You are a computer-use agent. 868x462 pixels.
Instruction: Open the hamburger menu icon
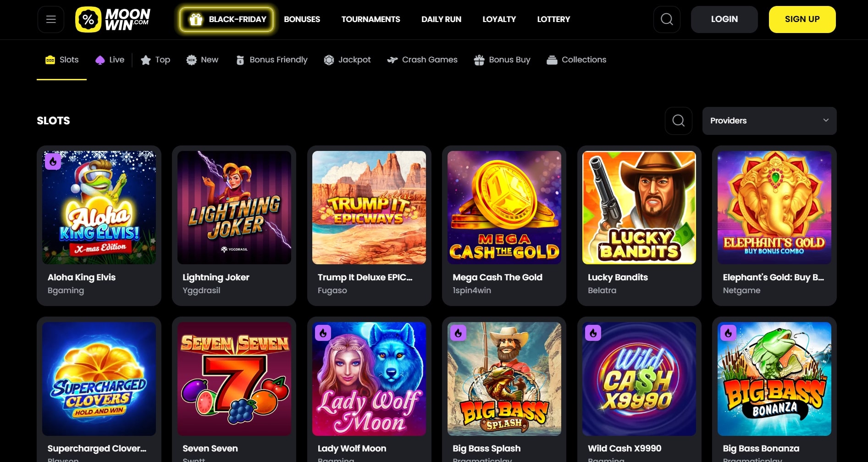[51, 19]
